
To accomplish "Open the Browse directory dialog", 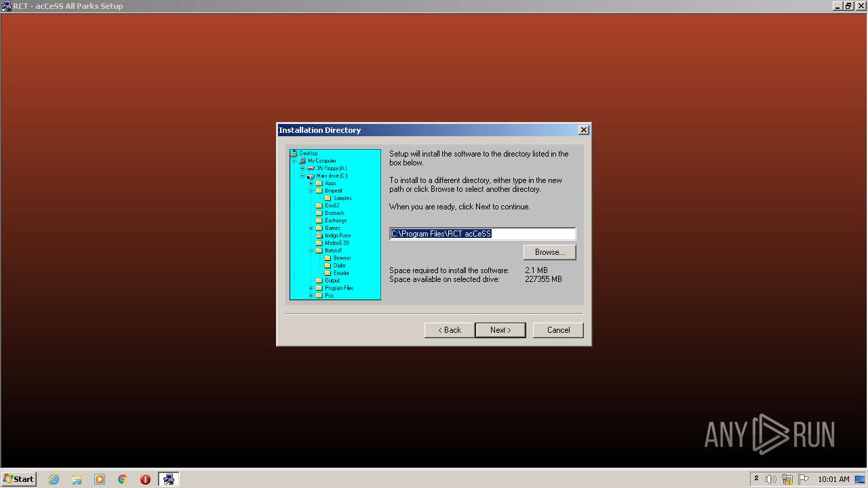I will pyautogui.click(x=549, y=252).
